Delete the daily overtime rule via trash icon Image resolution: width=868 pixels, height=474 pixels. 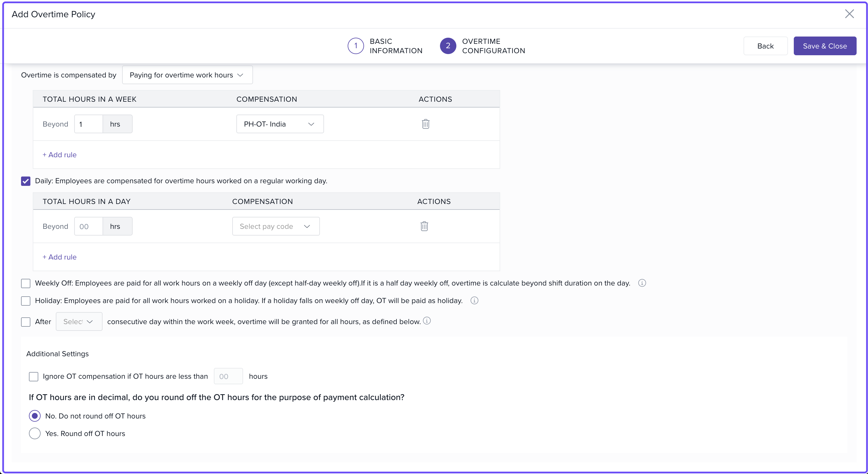coord(424,226)
